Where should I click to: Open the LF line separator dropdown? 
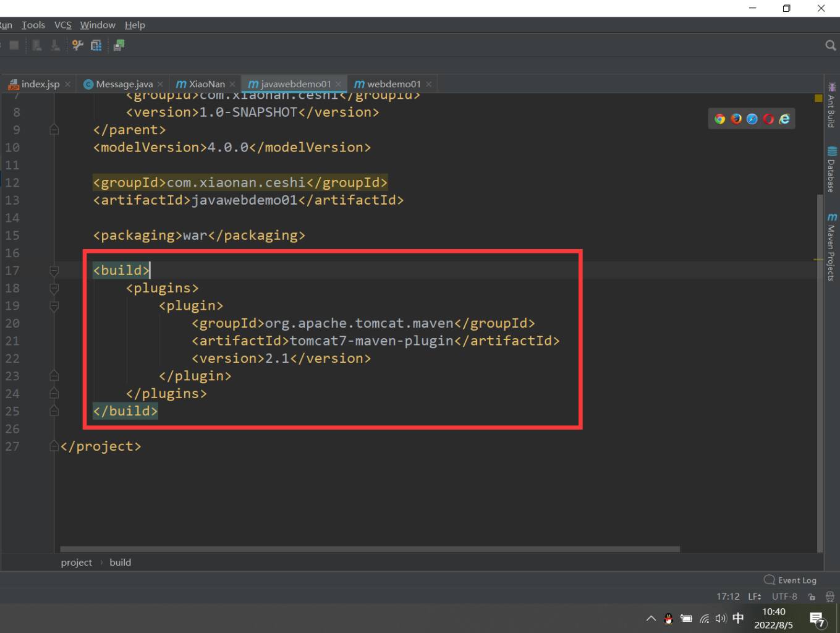(x=754, y=597)
